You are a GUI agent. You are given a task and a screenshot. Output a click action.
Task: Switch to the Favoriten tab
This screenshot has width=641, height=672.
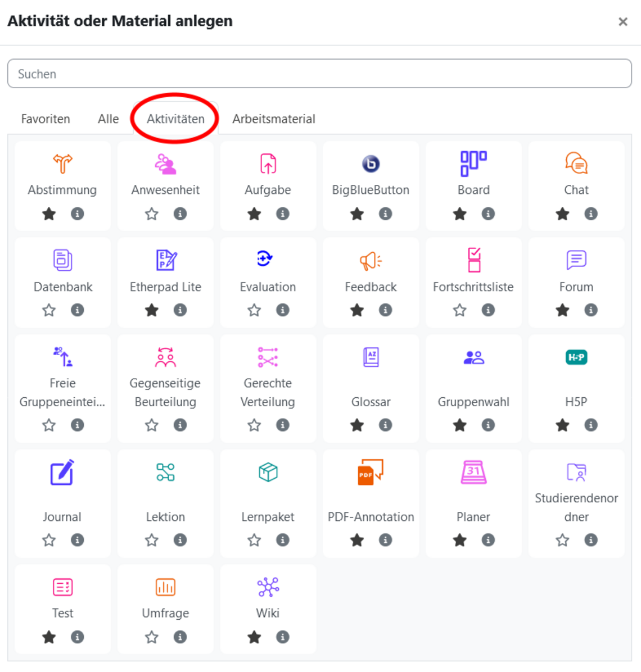point(46,119)
